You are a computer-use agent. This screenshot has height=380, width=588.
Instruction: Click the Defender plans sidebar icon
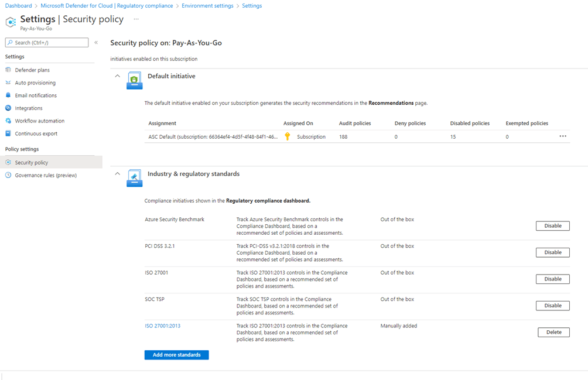coord(8,70)
